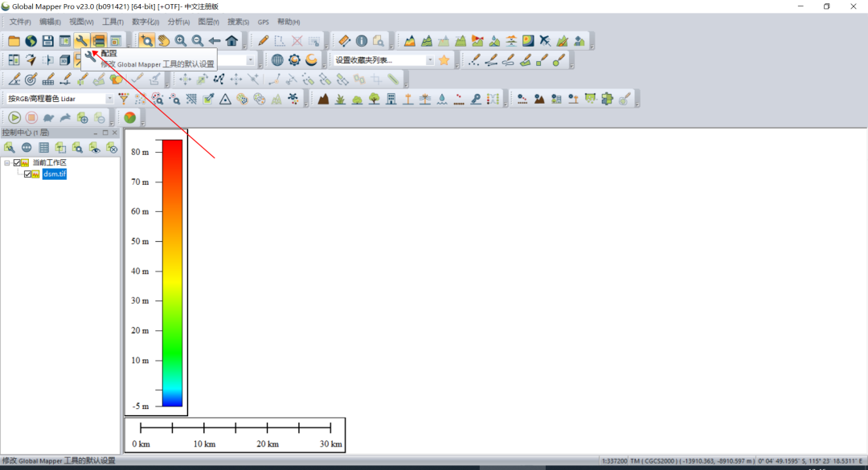Click the zoom out magnifier icon
Screen dimensions: 868x470
[197, 40]
